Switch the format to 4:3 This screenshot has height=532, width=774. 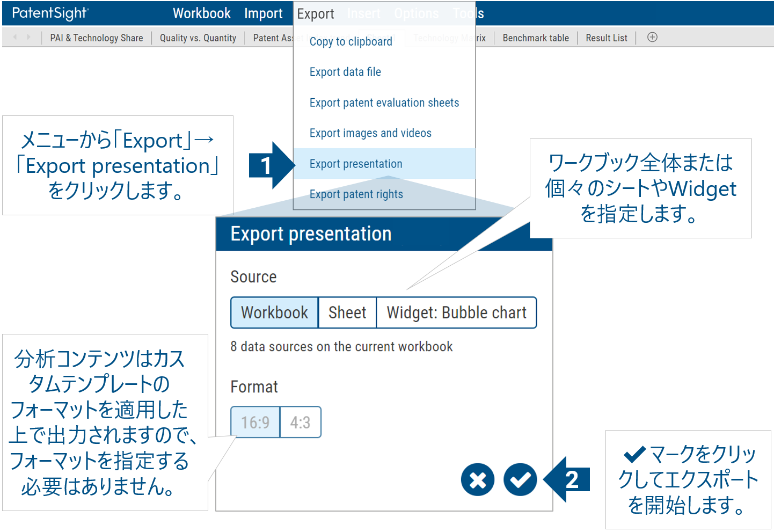tap(300, 422)
